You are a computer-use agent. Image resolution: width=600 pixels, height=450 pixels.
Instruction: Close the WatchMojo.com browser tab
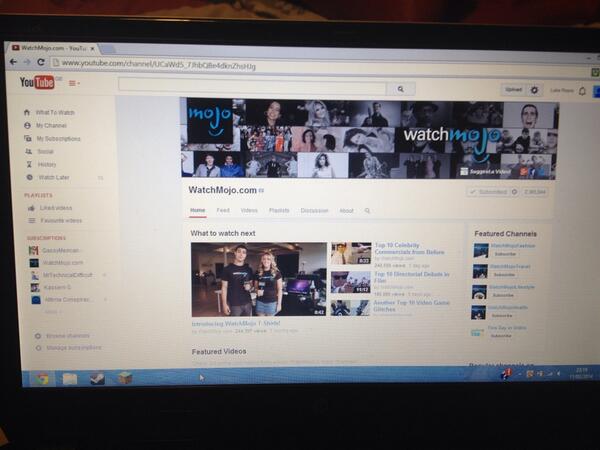pyautogui.click(x=92, y=49)
